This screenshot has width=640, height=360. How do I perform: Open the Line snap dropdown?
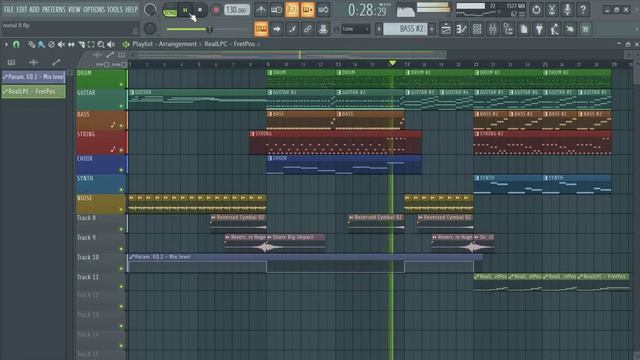(356, 29)
